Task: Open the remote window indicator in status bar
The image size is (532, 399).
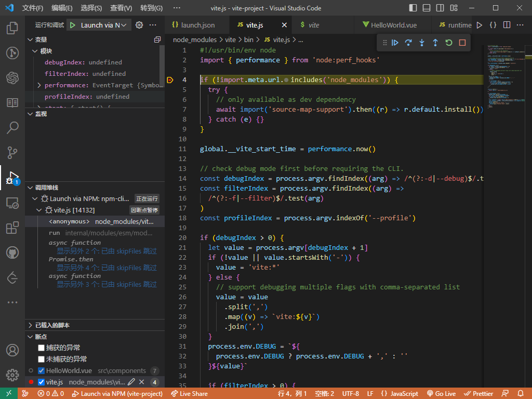Action: click(x=9, y=394)
